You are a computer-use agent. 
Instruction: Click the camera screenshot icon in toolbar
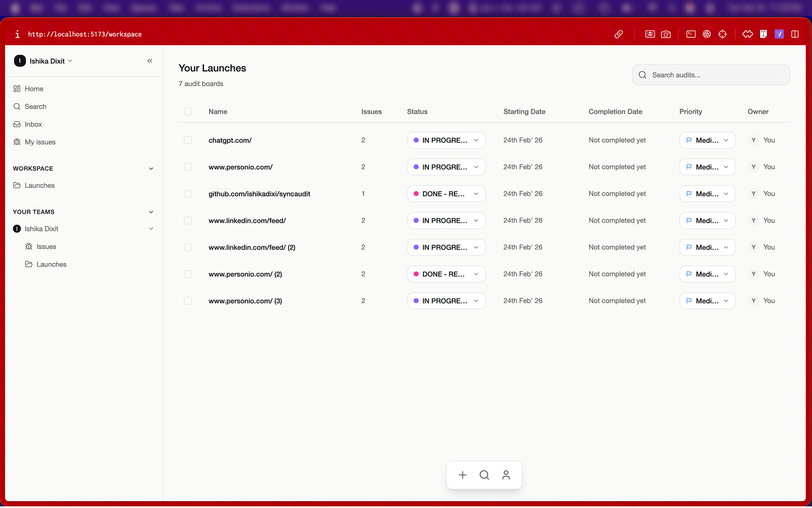[666, 34]
